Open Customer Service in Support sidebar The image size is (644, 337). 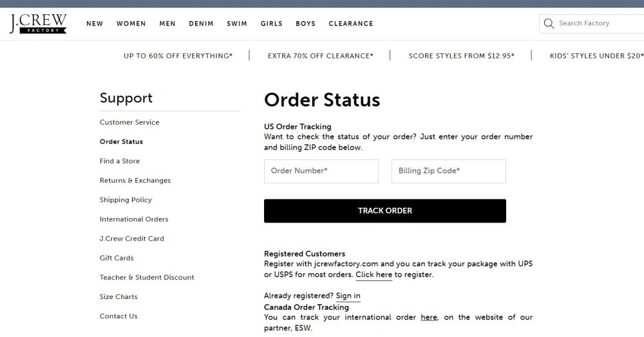tap(129, 122)
